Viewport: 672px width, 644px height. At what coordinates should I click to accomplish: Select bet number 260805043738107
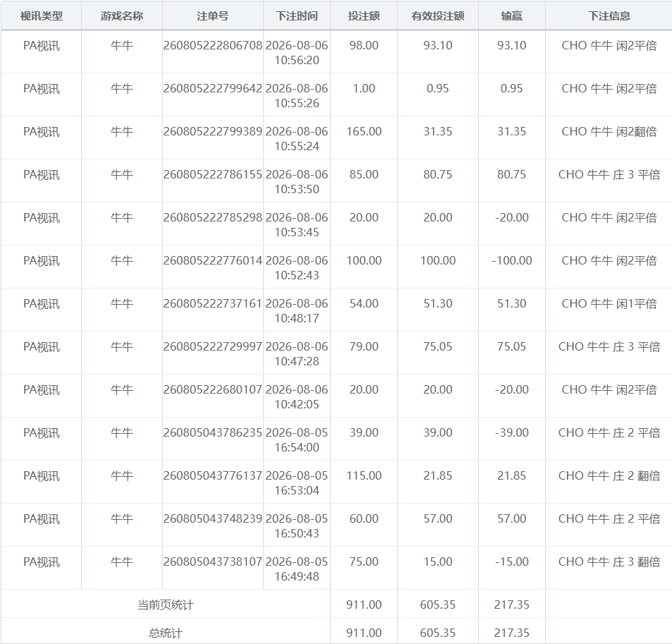pos(212,561)
